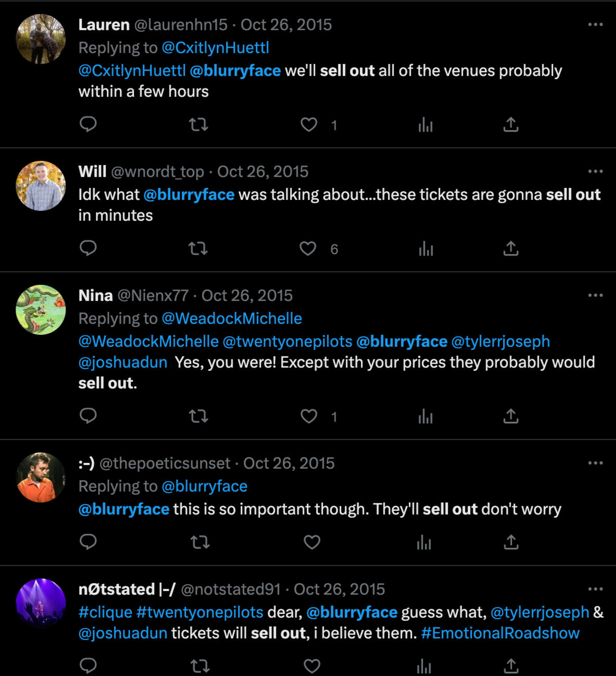Open more options menu on Nina's tweet
616x676 pixels.
[x=595, y=295]
